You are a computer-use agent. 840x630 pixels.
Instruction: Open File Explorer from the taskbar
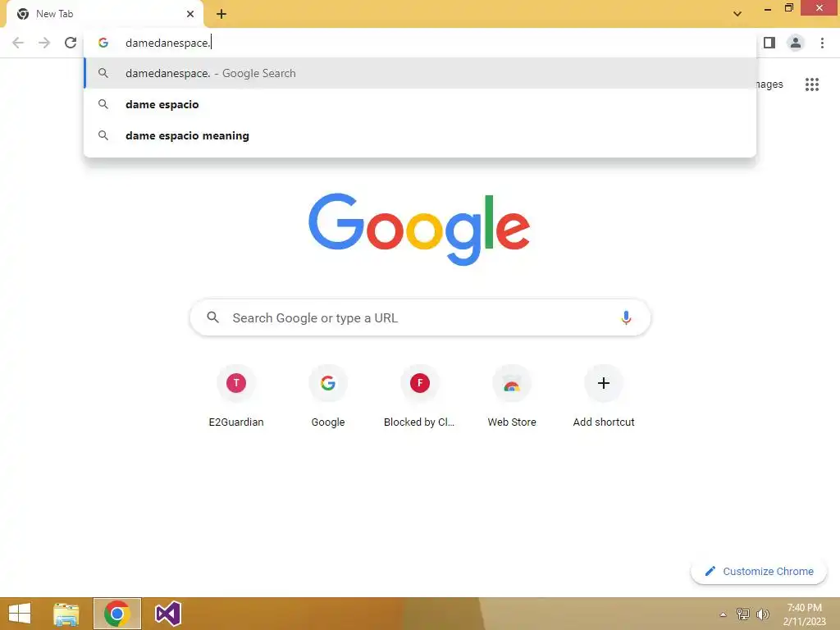click(x=66, y=614)
